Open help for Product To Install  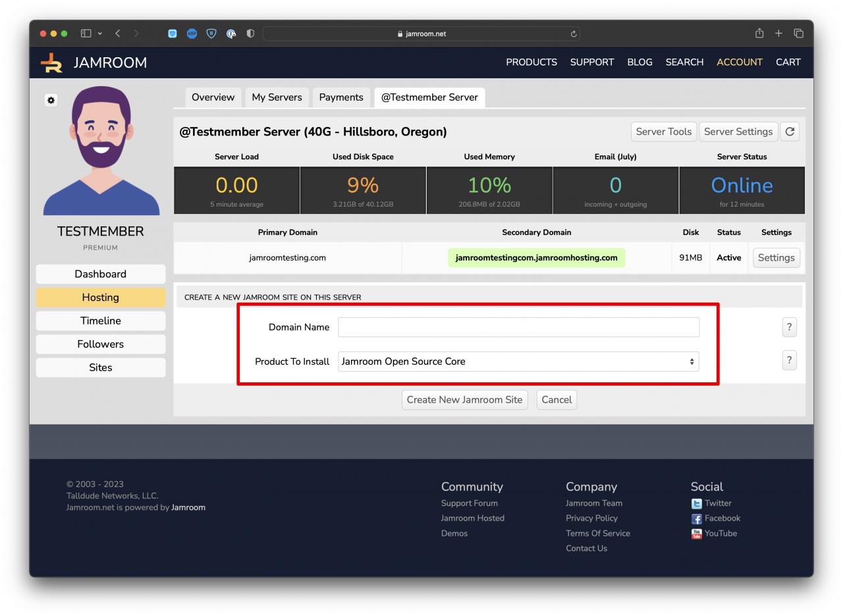[x=789, y=361]
